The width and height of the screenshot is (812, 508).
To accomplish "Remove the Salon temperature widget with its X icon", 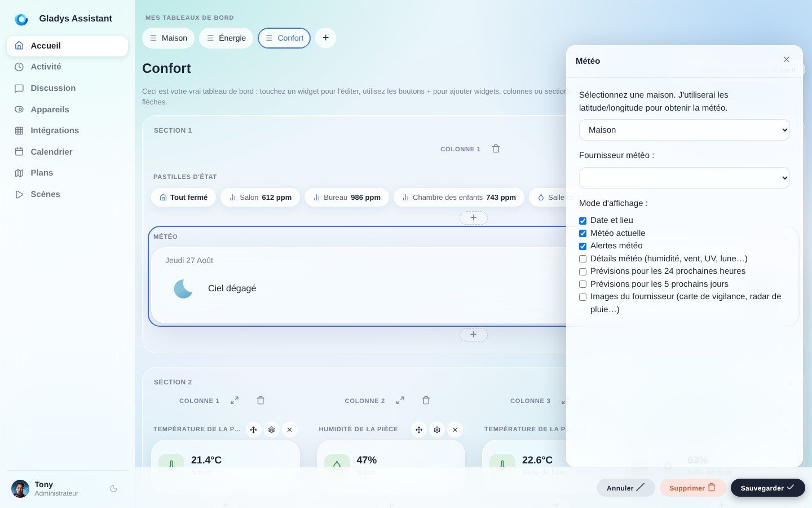I will click(x=289, y=430).
